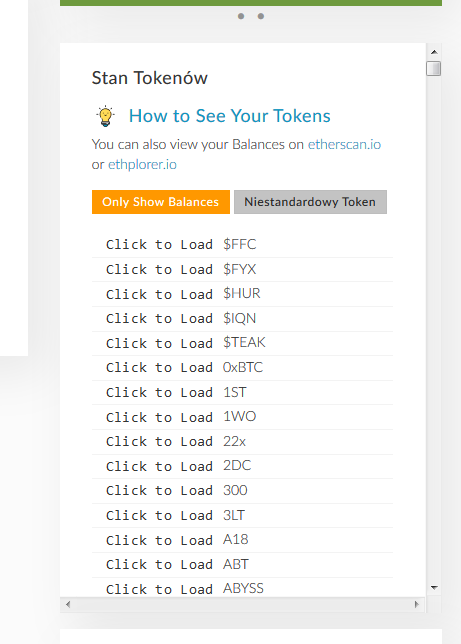Image resolution: width=461 pixels, height=644 pixels.
Task: Click the vertical scrollbar thumb
Action: [433, 68]
